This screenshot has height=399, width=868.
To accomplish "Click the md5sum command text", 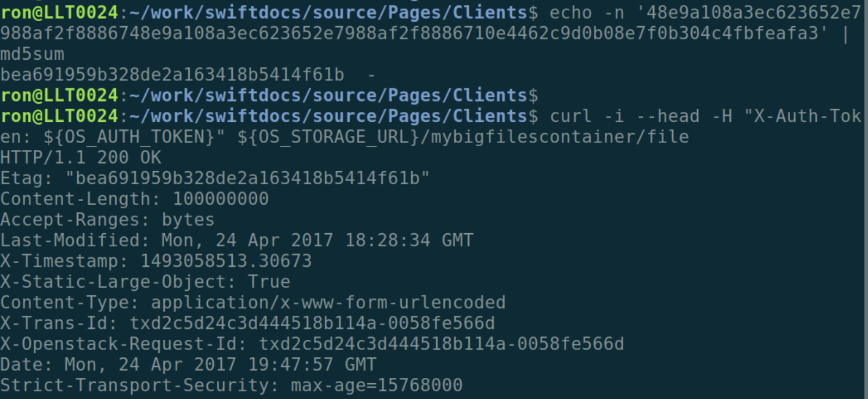I will (32, 54).
